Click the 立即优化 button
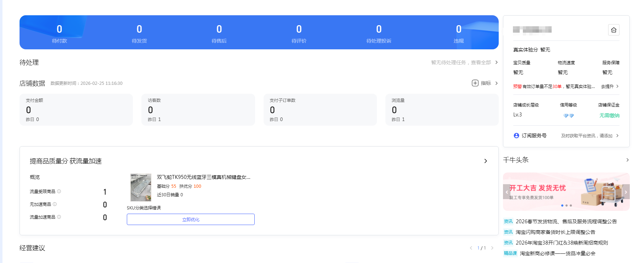Screen dimensions: 644x263 tap(191, 219)
